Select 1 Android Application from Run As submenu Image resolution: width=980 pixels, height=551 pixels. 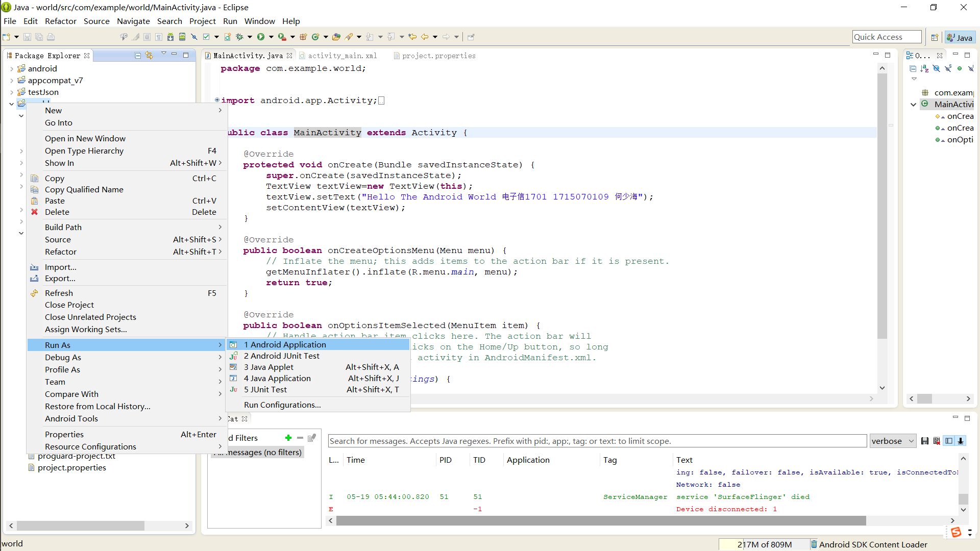pyautogui.click(x=285, y=345)
